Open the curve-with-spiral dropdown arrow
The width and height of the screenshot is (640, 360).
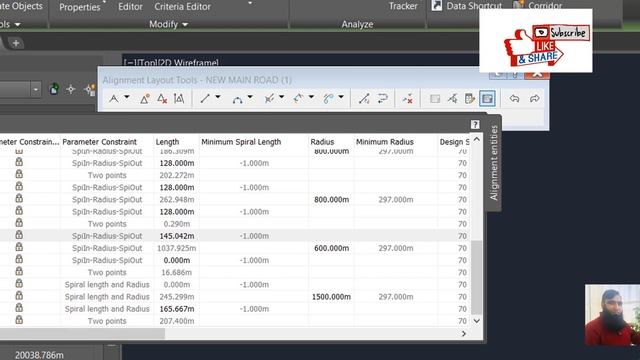(311, 97)
